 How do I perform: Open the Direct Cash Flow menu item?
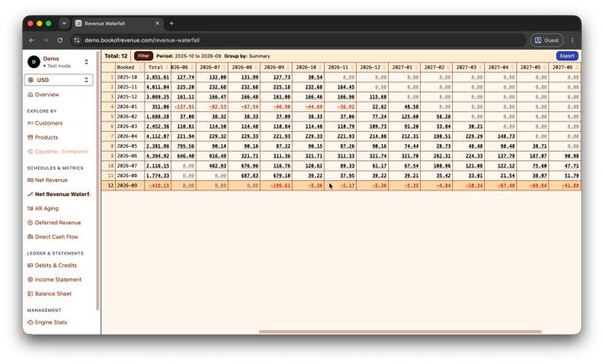pyautogui.click(x=57, y=237)
